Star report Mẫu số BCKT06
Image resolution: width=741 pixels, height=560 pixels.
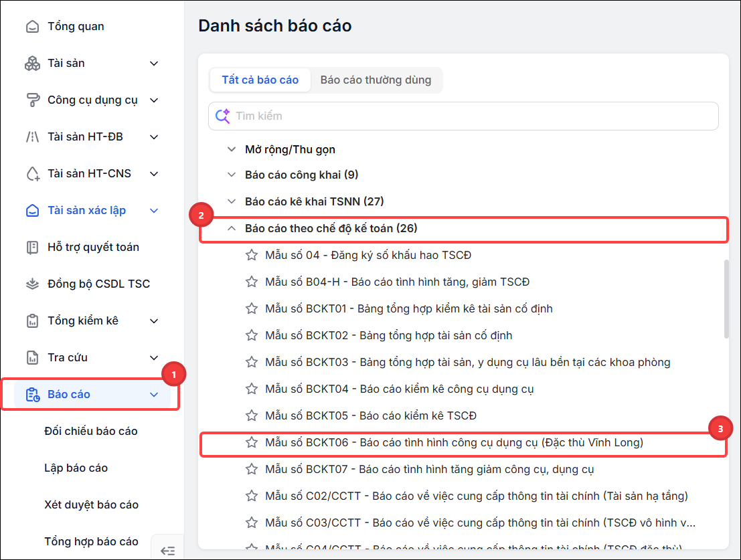(x=252, y=443)
